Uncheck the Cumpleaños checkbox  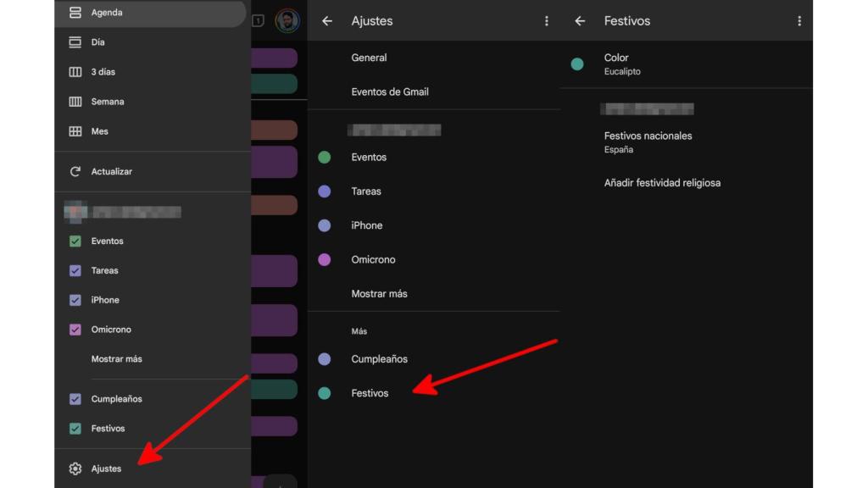pyautogui.click(x=75, y=399)
